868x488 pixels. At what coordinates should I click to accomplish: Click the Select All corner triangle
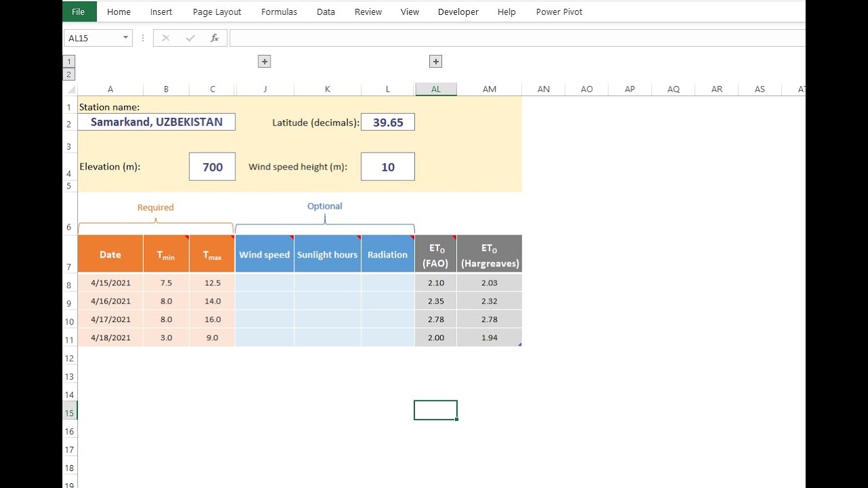tap(71, 89)
